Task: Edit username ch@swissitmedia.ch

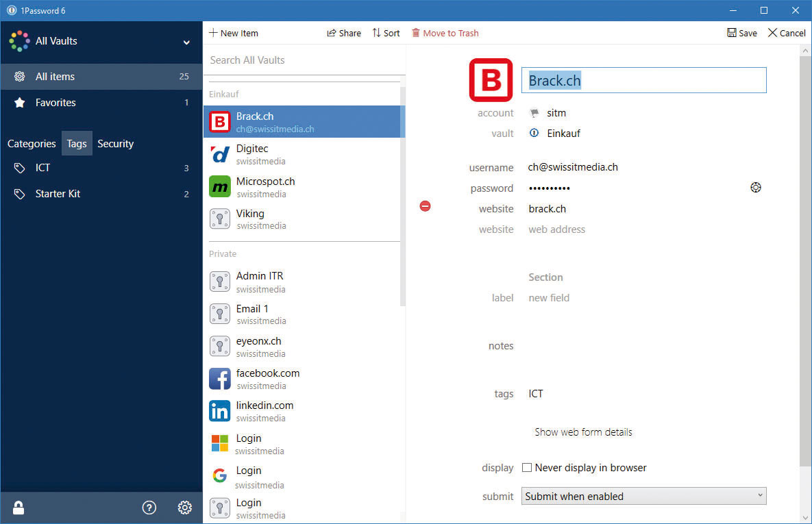Action: (573, 167)
